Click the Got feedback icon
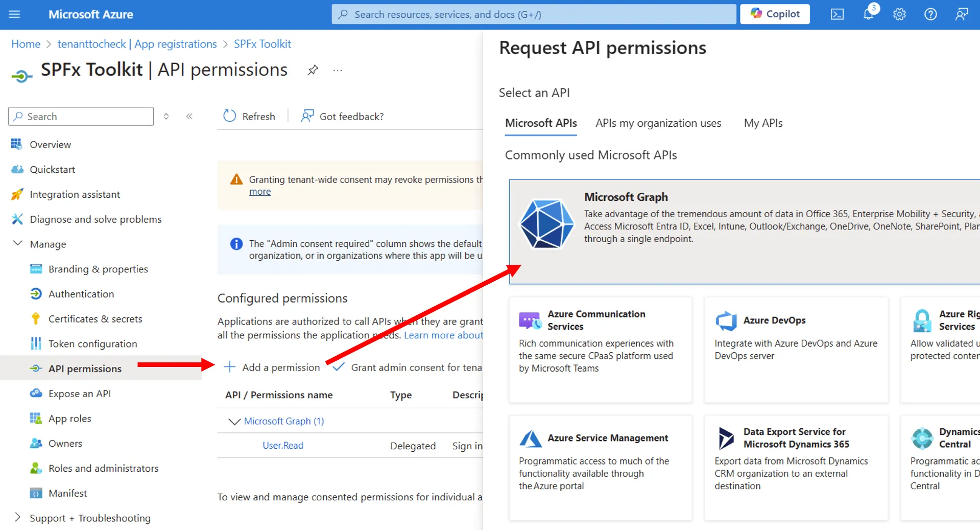The width and height of the screenshot is (980, 530). pyautogui.click(x=306, y=116)
